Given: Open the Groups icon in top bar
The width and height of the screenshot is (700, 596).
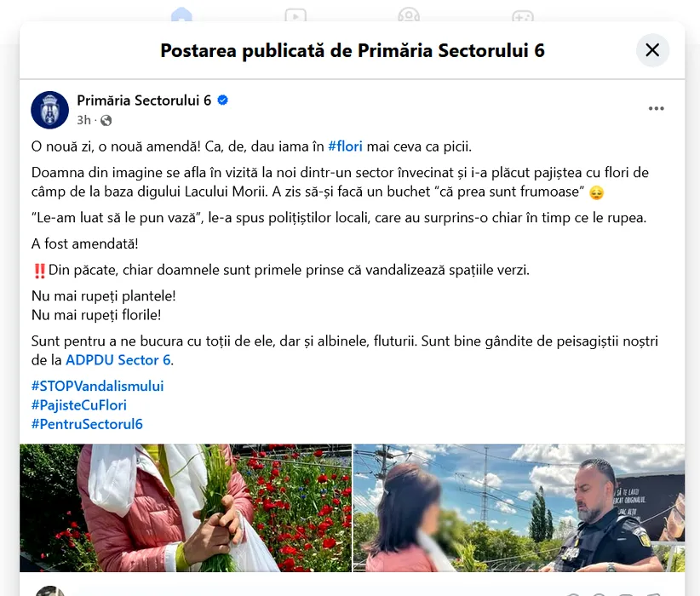Looking at the screenshot, I should 409,15.
